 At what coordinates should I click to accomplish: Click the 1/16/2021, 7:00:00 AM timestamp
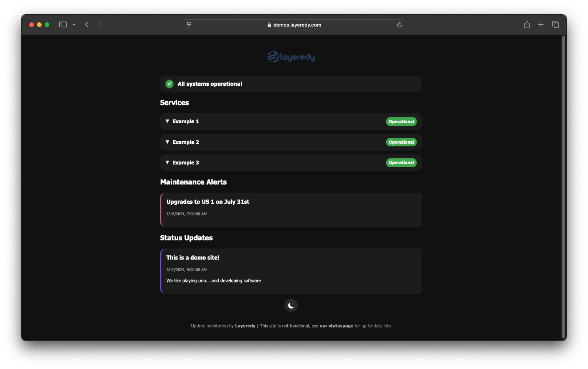(186, 214)
